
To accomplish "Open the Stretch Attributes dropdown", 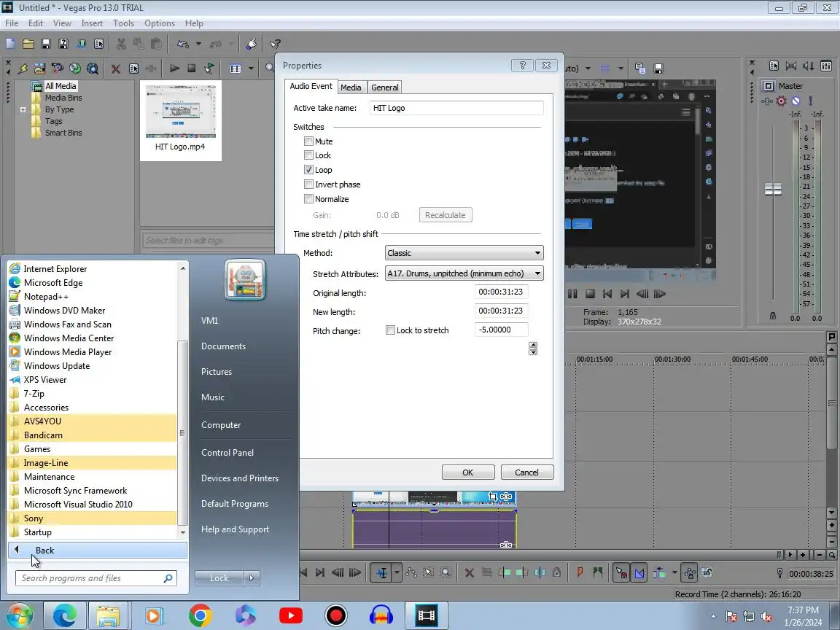I will pyautogui.click(x=464, y=273).
